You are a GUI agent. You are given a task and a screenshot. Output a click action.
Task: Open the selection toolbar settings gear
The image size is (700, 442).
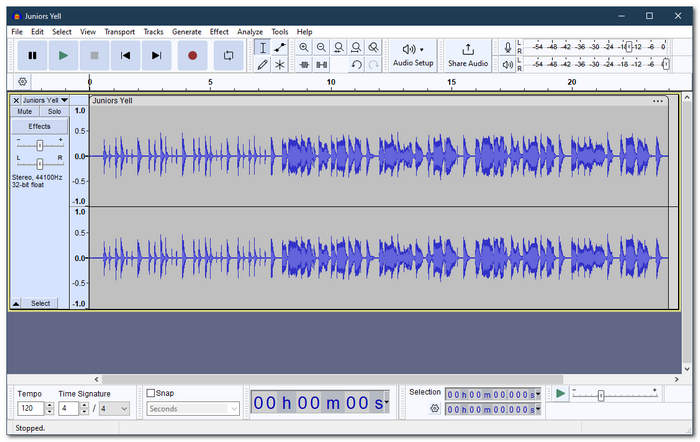click(434, 409)
